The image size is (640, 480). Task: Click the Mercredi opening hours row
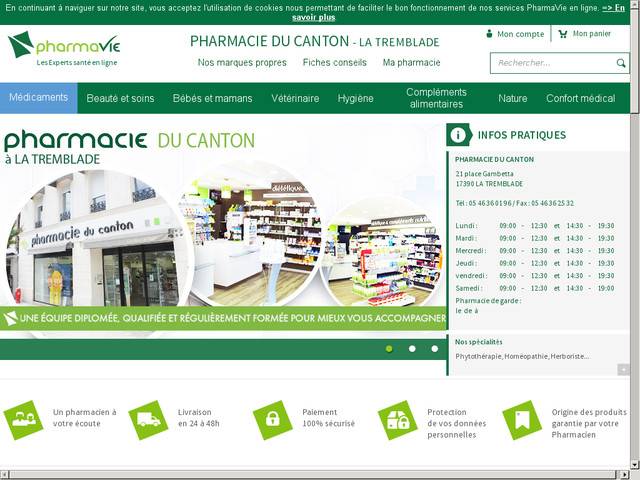[x=535, y=251]
